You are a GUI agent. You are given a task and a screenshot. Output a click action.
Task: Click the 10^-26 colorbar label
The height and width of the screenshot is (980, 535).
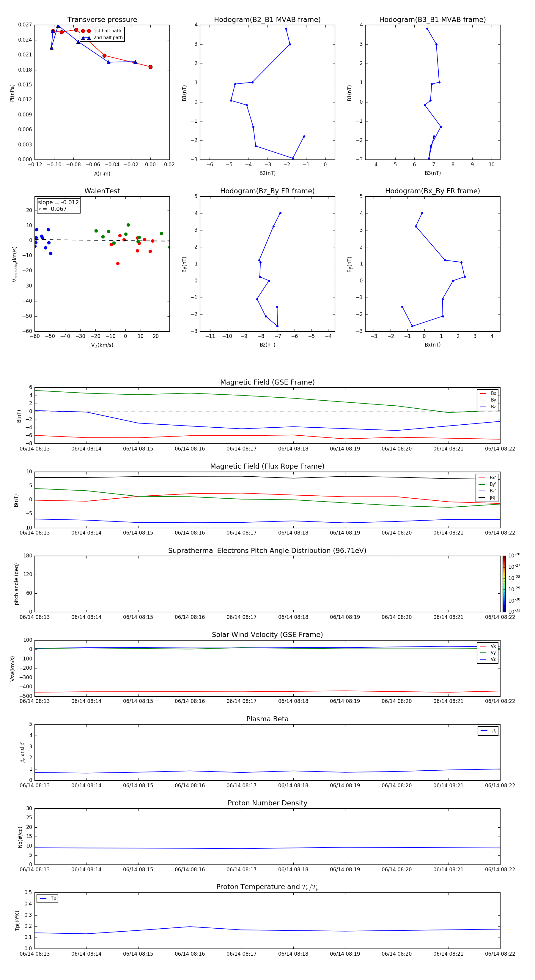coord(514,556)
